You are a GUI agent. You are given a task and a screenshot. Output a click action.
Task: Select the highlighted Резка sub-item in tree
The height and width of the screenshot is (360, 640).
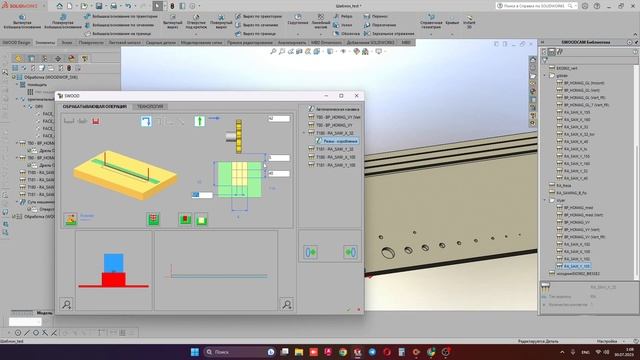(337, 141)
